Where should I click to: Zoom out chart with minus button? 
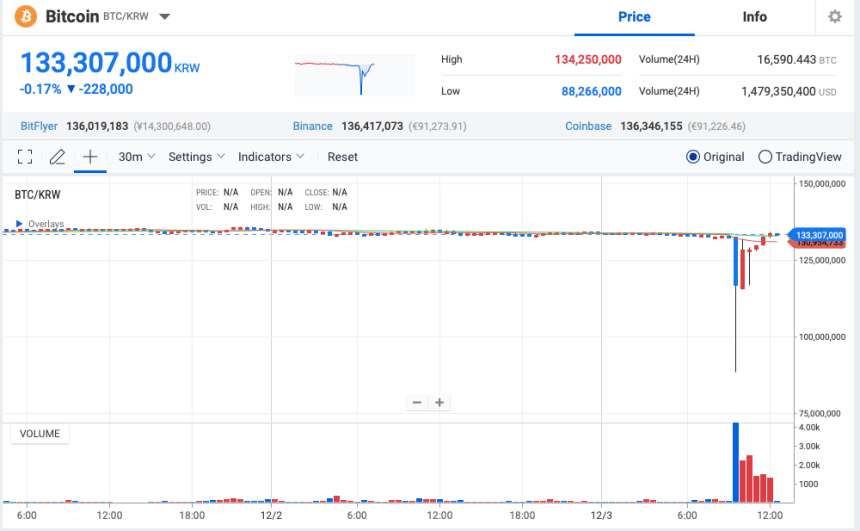click(x=417, y=402)
